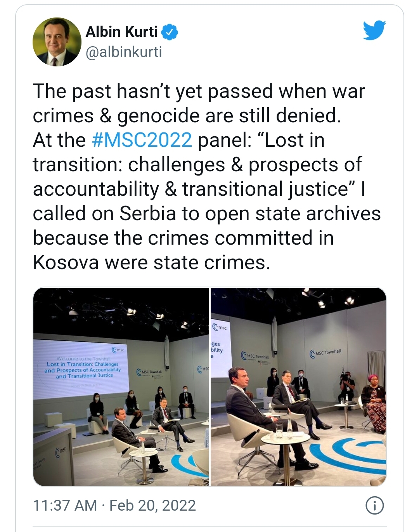
Task: Click the word Kosova in the tweet
Action: (66, 263)
